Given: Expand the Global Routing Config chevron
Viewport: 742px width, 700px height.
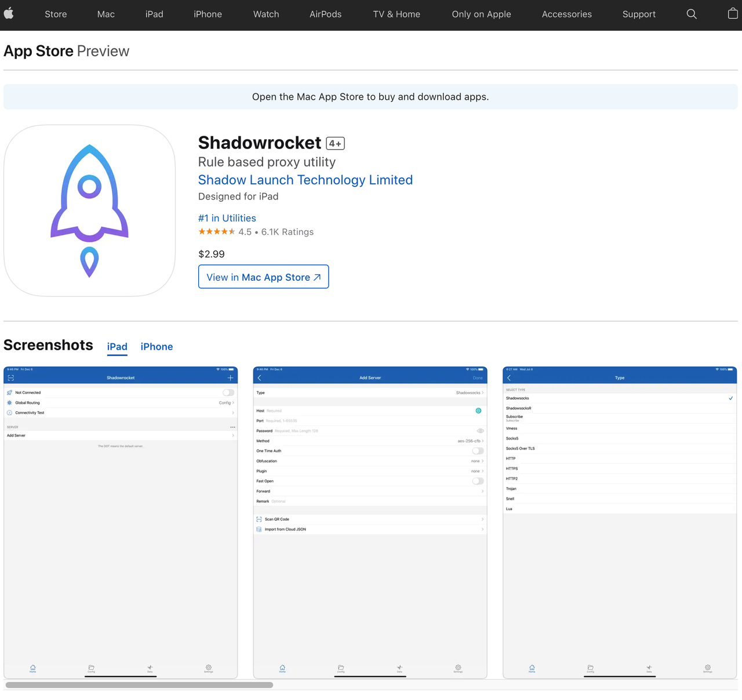Looking at the screenshot, I should 233,402.
